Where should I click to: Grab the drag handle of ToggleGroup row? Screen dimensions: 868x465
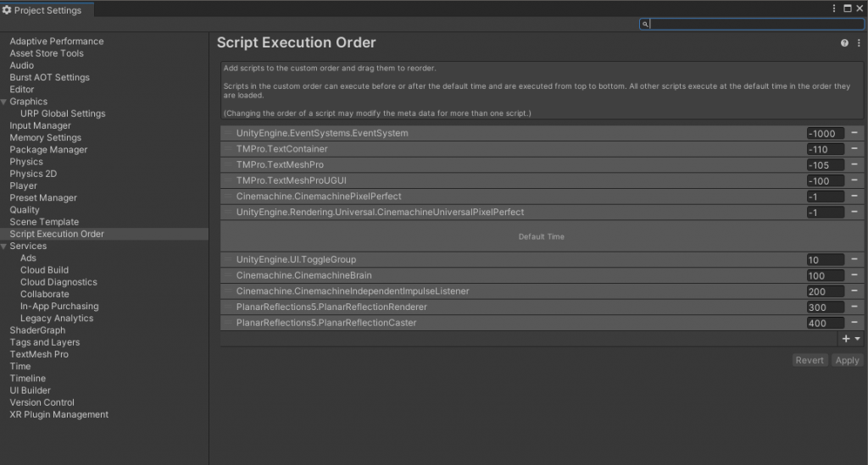pyautogui.click(x=227, y=259)
